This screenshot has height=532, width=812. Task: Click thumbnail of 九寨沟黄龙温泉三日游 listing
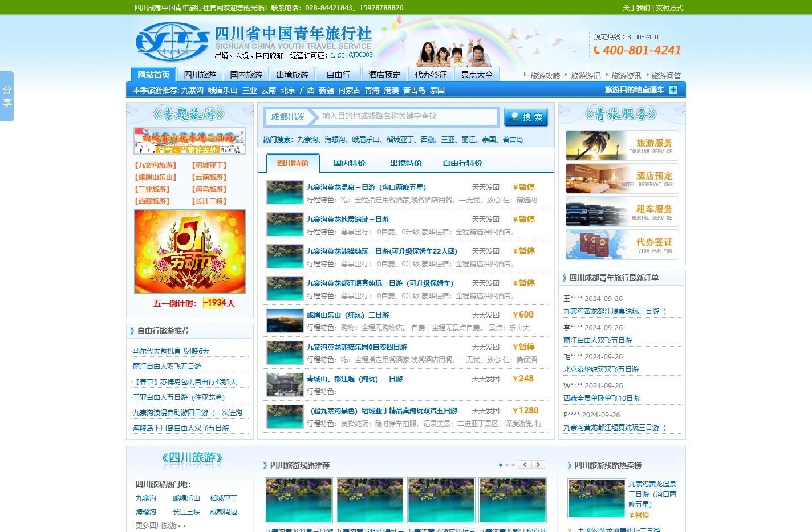click(x=285, y=193)
